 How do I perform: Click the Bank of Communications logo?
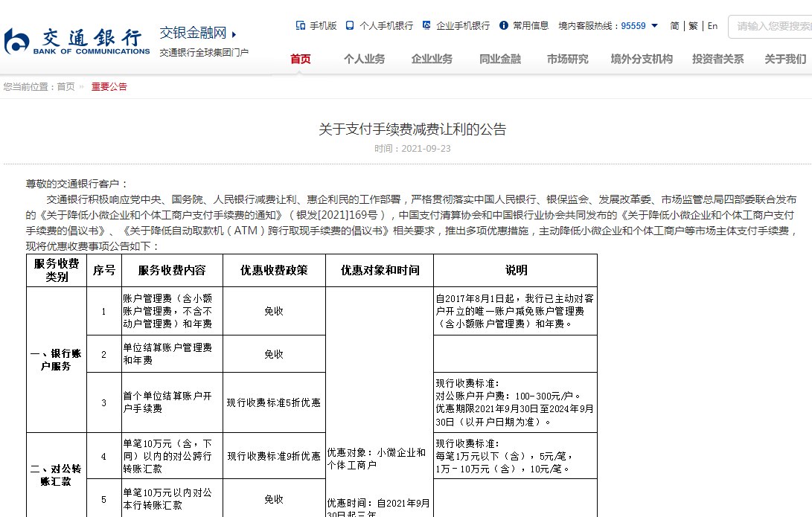tap(77, 42)
